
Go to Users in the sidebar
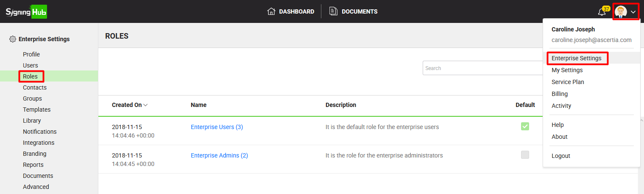tap(31, 65)
